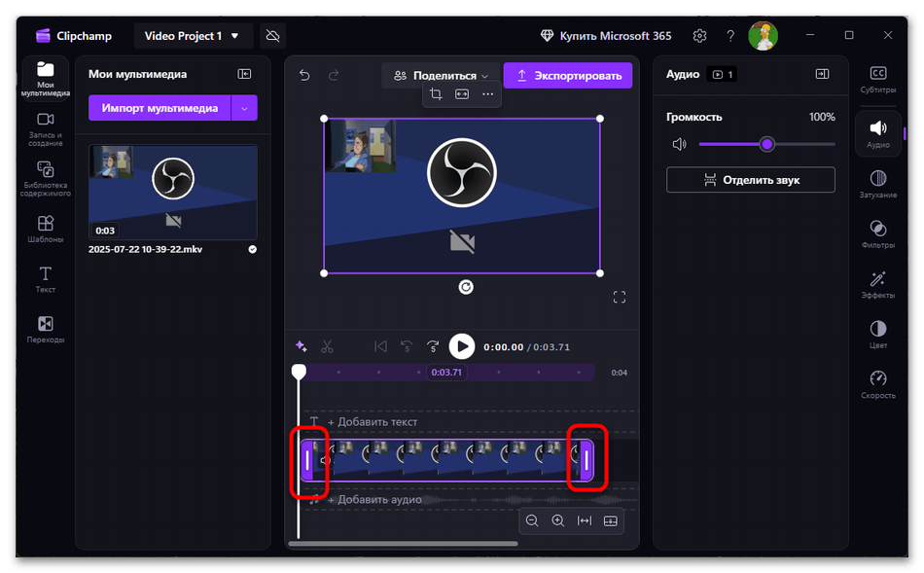
Task: Skip forward 5 seconds
Action: click(x=433, y=346)
